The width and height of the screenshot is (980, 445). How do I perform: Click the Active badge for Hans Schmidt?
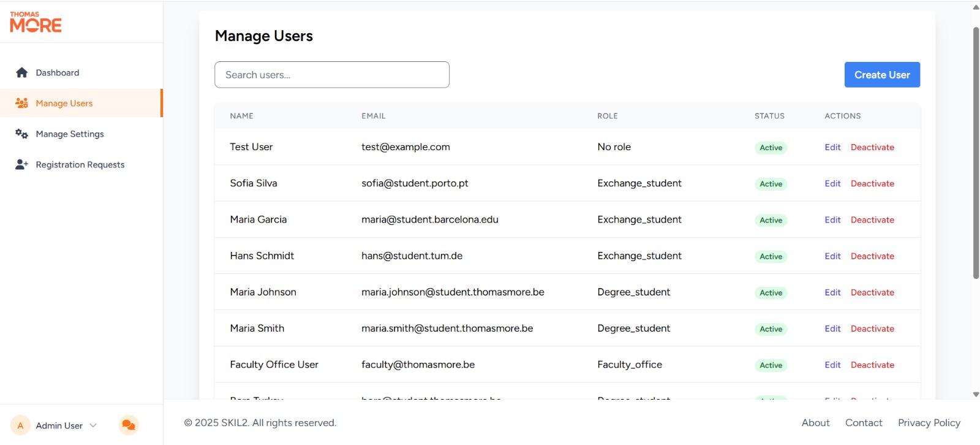click(771, 256)
